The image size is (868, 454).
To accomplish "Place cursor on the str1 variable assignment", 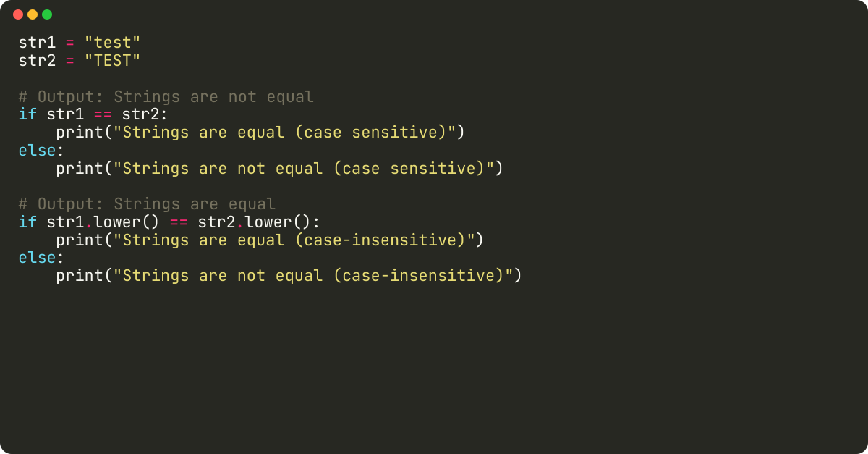I will (37, 43).
